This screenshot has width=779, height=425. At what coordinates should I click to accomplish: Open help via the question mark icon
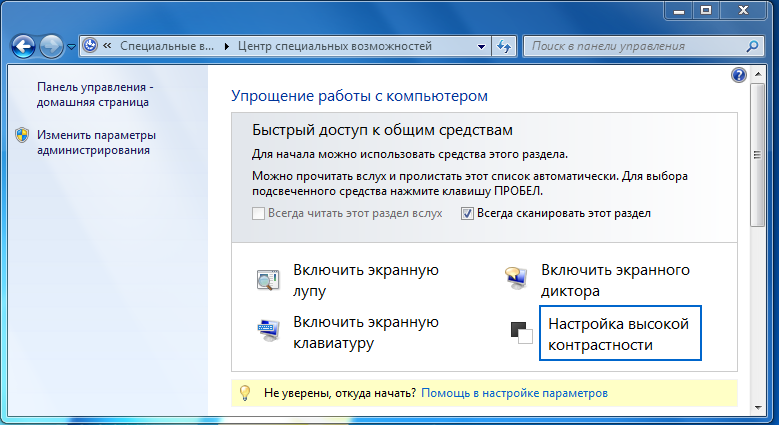739,75
